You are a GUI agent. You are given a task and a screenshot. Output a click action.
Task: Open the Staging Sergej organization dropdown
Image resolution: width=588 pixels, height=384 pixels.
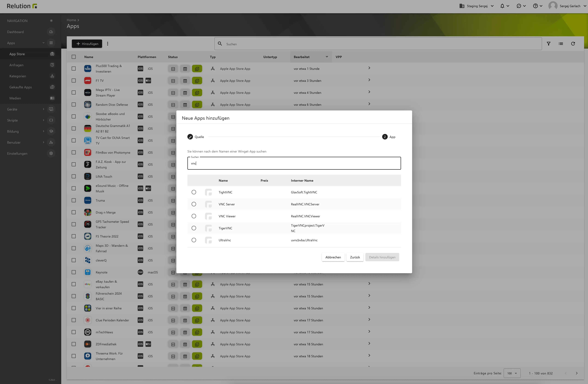coord(477,6)
